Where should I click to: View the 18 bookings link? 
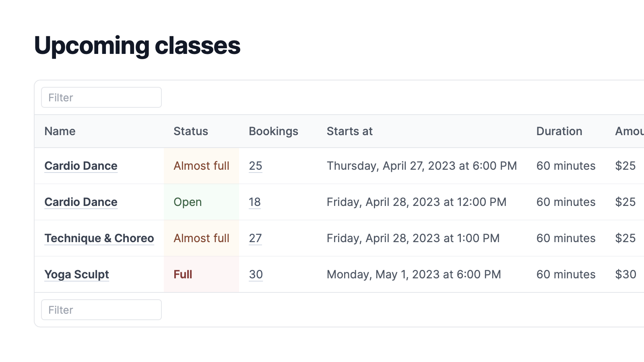click(254, 202)
